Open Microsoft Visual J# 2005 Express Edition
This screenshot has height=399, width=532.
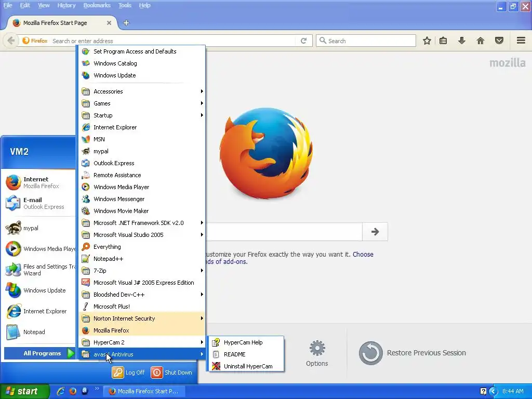142,283
